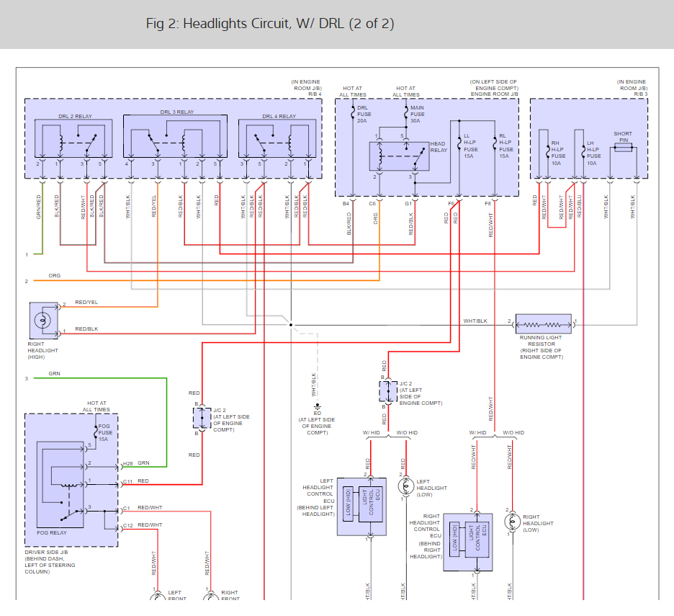Select the DRL 2 RELAY label

coord(75,117)
